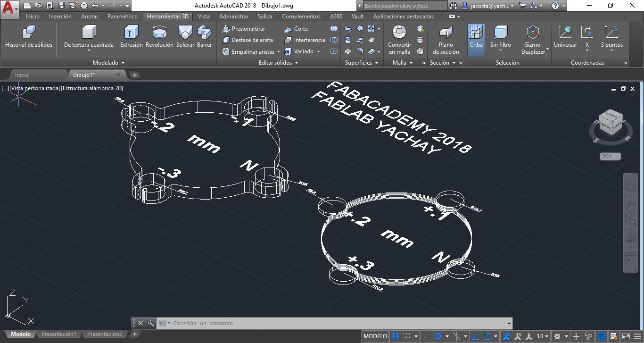
Task: Open Historial de sólidos
Action: click(29, 37)
